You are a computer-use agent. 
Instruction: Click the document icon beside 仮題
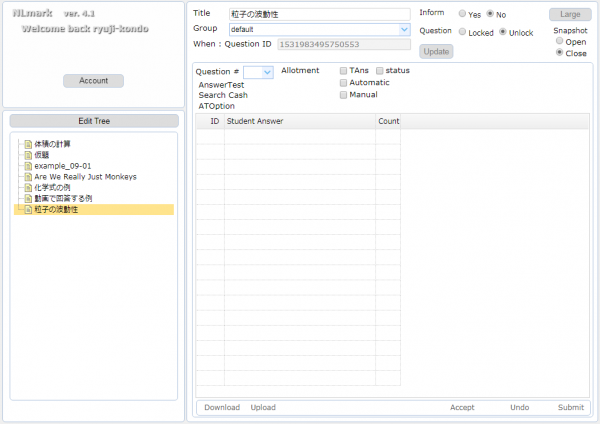pyautogui.click(x=28, y=155)
